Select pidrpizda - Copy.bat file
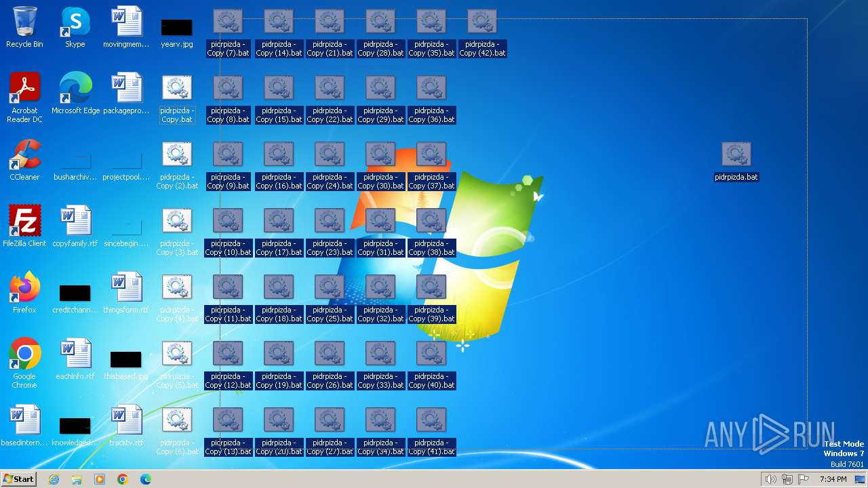 click(x=177, y=98)
